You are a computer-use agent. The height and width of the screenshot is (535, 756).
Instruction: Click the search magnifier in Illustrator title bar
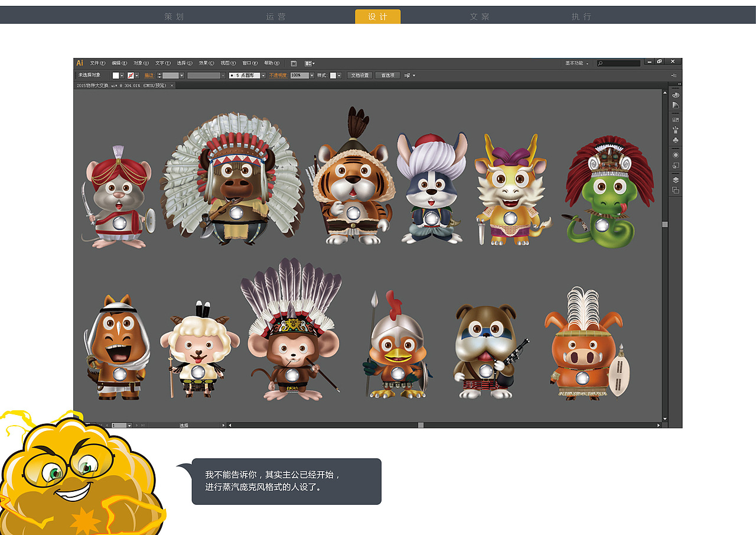point(600,63)
